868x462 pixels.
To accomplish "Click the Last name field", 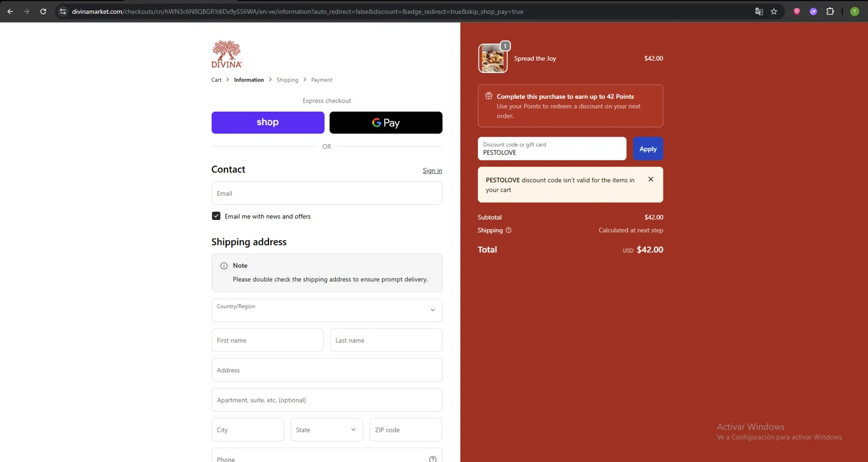I will tap(386, 340).
